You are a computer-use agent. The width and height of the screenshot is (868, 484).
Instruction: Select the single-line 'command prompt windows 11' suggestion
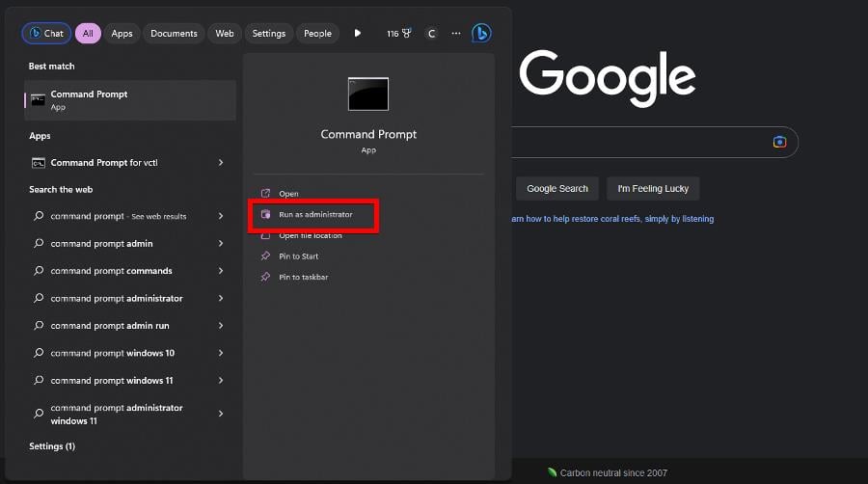tap(130, 381)
